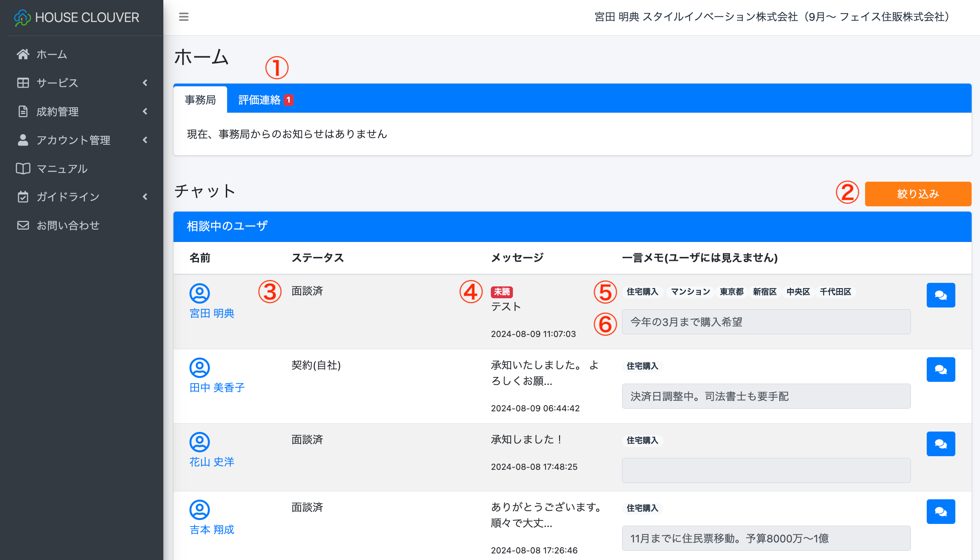980x560 pixels.
Task: Open マニュアル in the sidebar
Action: coord(62,169)
